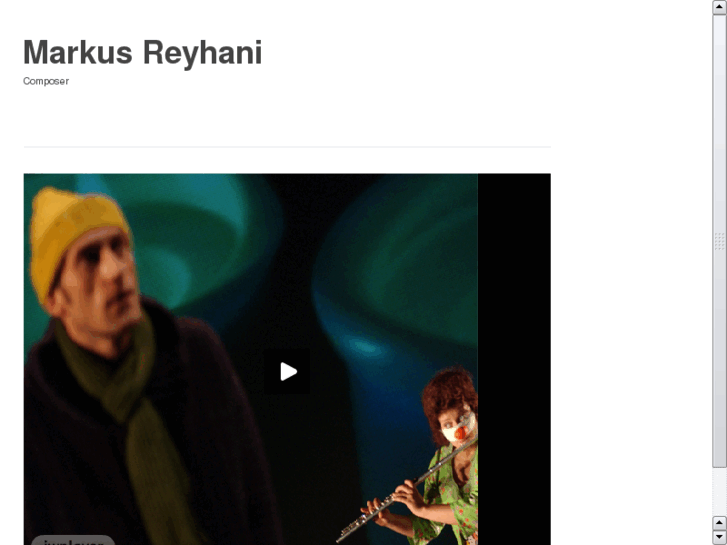The height and width of the screenshot is (545, 727).
Task: Open the Markus Reyhani site title
Action: pyautogui.click(x=143, y=52)
